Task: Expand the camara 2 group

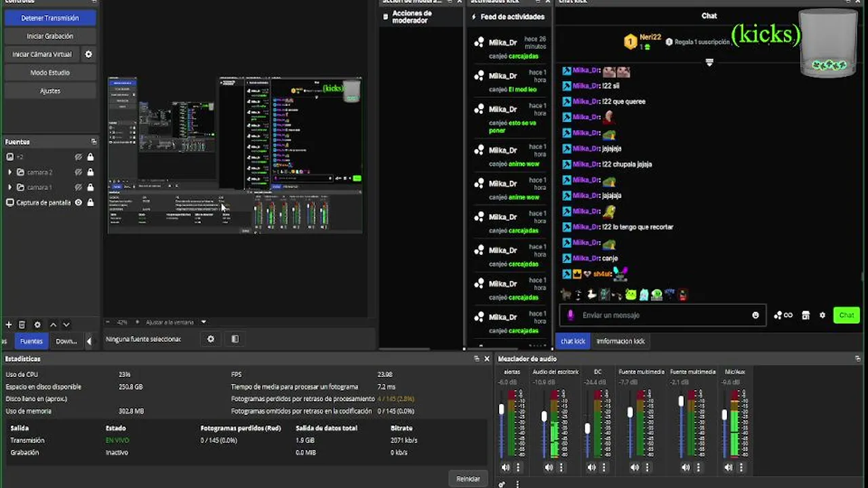Action: point(9,172)
